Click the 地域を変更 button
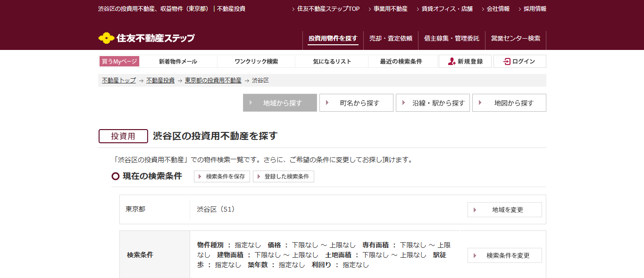Image resolution: width=644 pixels, height=278 pixels. (504, 209)
